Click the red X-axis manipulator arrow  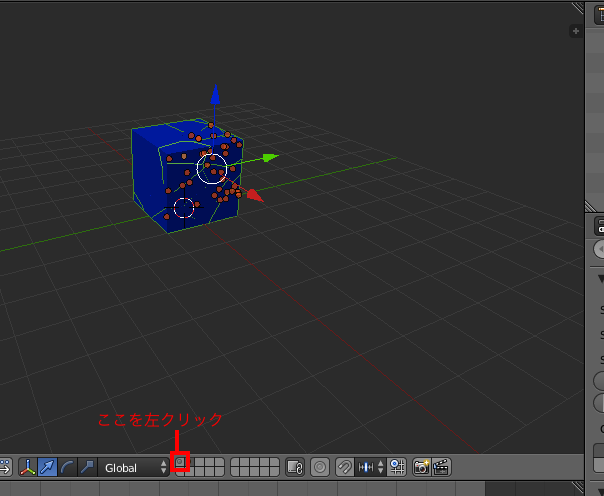(x=255, y=195)
